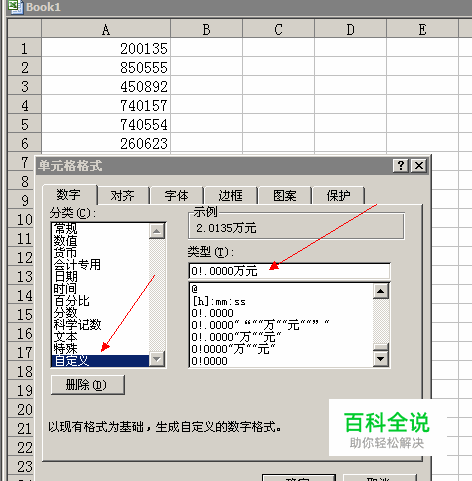Viewport: 472px width, 481px height.
Task: Click type list scroll down arrow
Action: point(381,359)
